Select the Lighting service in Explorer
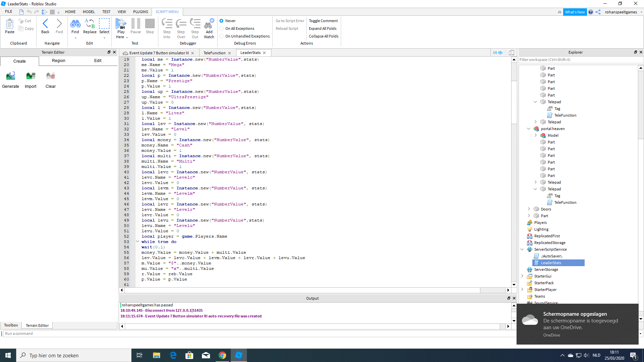Image resolution: width=644 pixels, height=362 pixels. 541,229
